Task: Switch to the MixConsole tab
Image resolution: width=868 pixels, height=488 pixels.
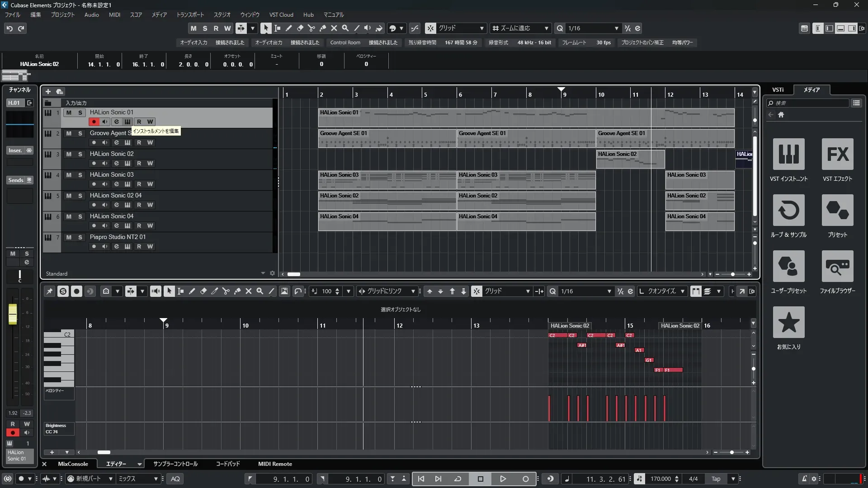Action: coord(73,464)
